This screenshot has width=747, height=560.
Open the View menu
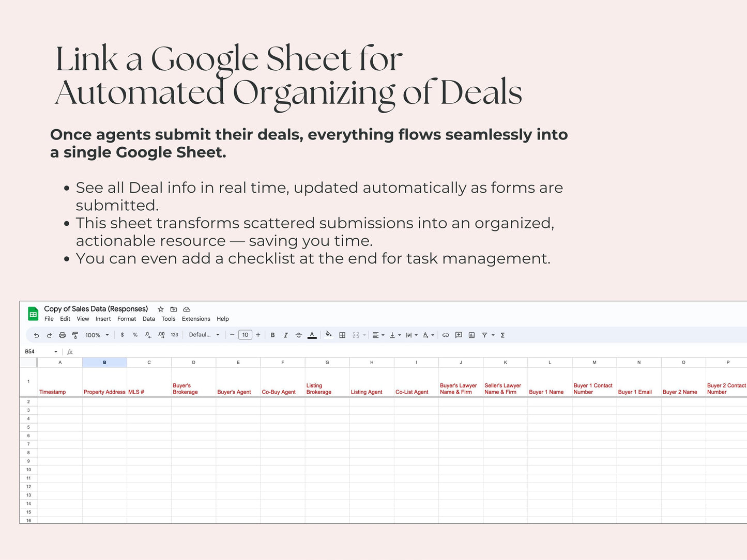[x=83, y=319]
